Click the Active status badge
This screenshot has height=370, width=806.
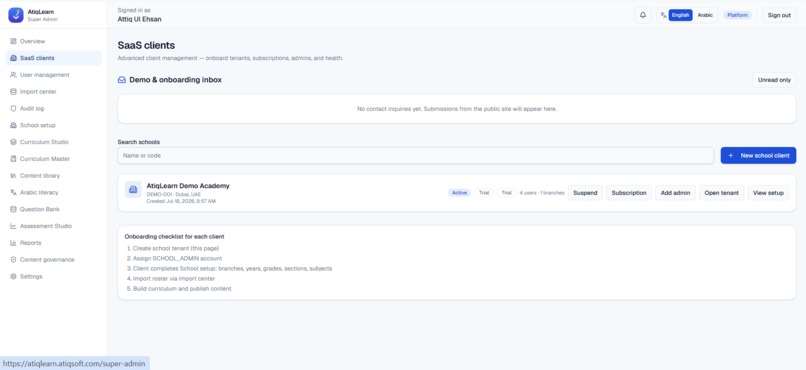[x=459, y=193]
